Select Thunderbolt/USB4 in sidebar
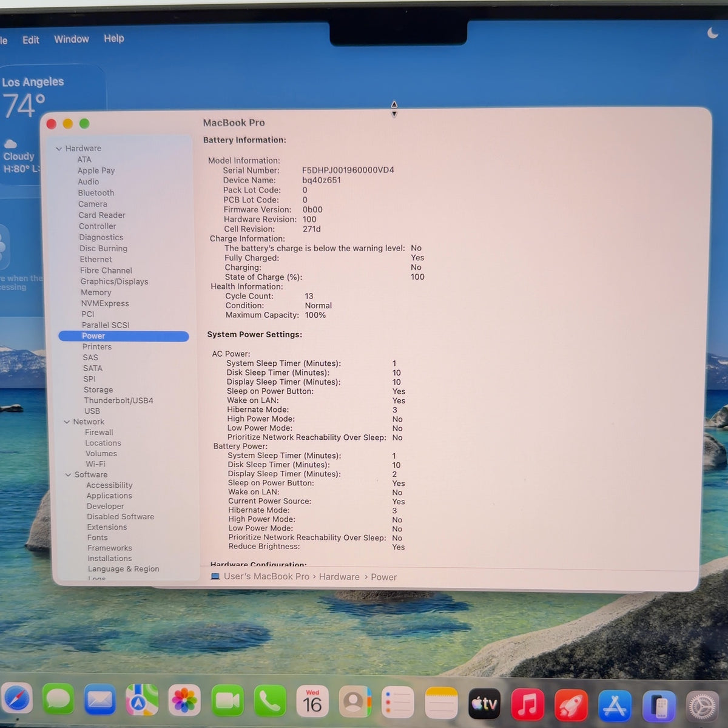The image size is (728, 728). point(118,401)
